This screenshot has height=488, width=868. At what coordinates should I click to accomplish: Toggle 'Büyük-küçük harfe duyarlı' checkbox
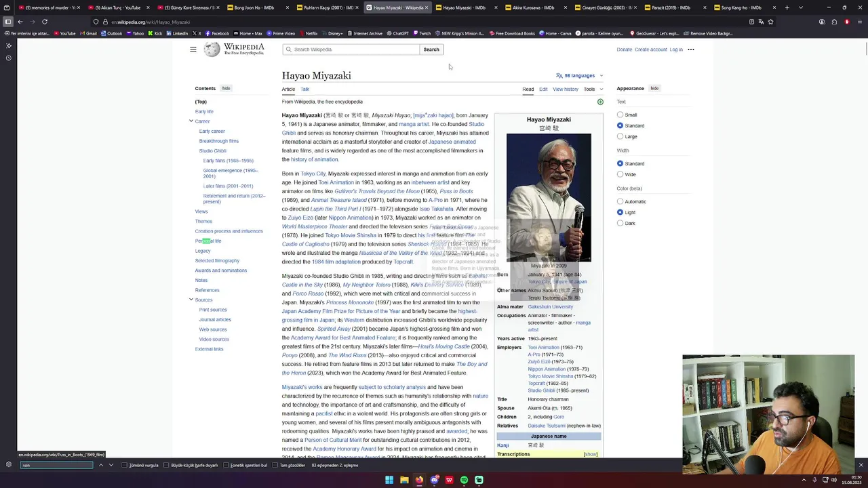click(x=167, y=465)
